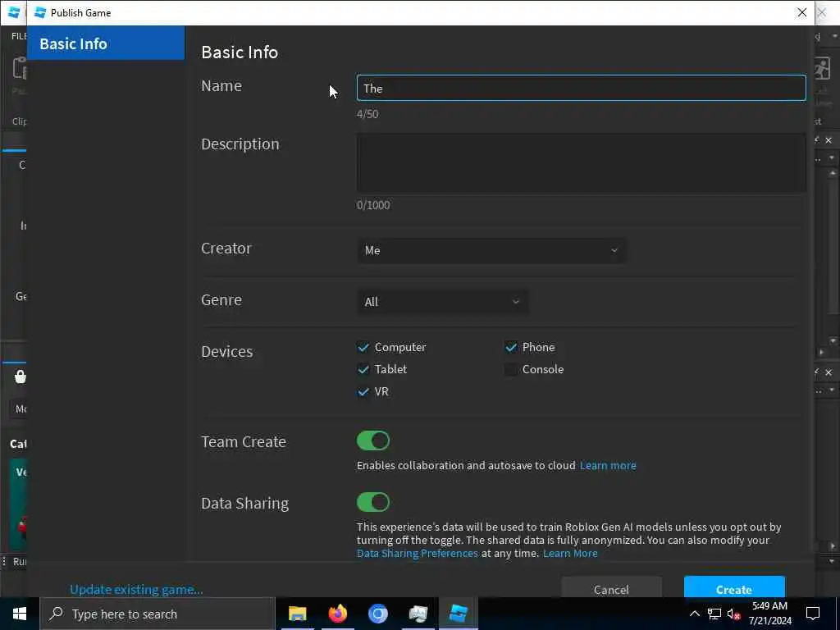Click the muted volume tray icon

pos(733,614)
